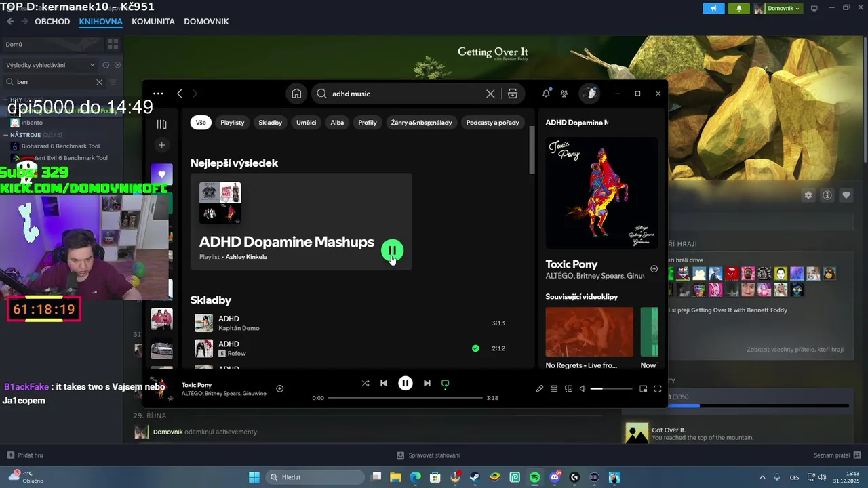Open Steam announcements megaphone button

click(x=713, y=8)
